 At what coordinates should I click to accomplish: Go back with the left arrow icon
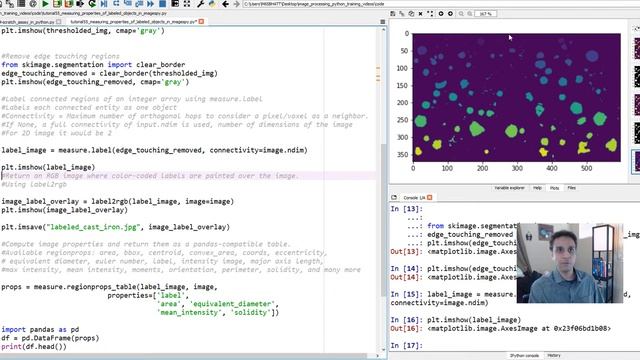(x=225, y=4)
